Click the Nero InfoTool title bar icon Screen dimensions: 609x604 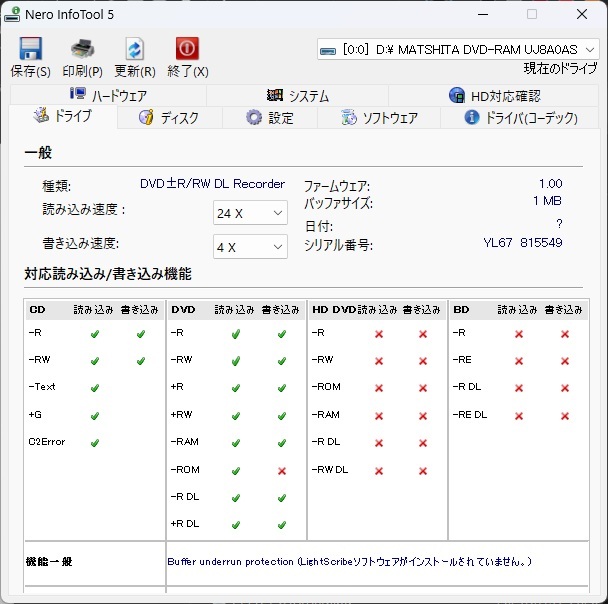point(12,15)
